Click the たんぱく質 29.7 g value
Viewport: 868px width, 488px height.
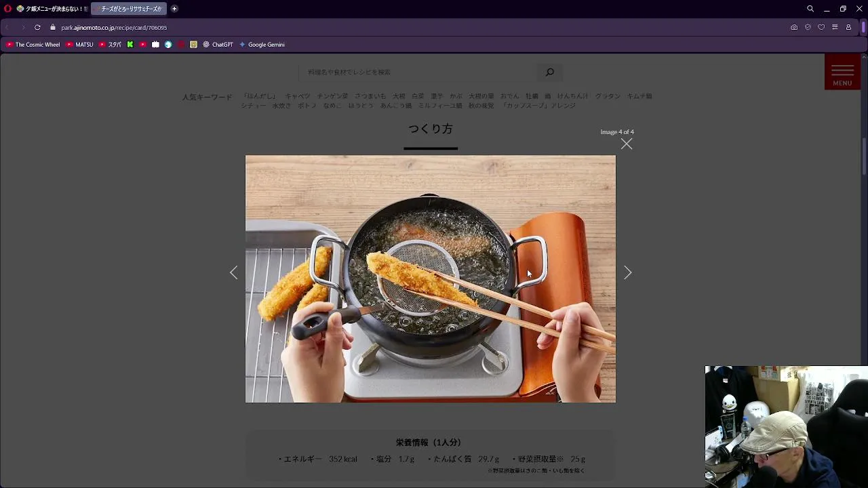click(x=465, y=459)
